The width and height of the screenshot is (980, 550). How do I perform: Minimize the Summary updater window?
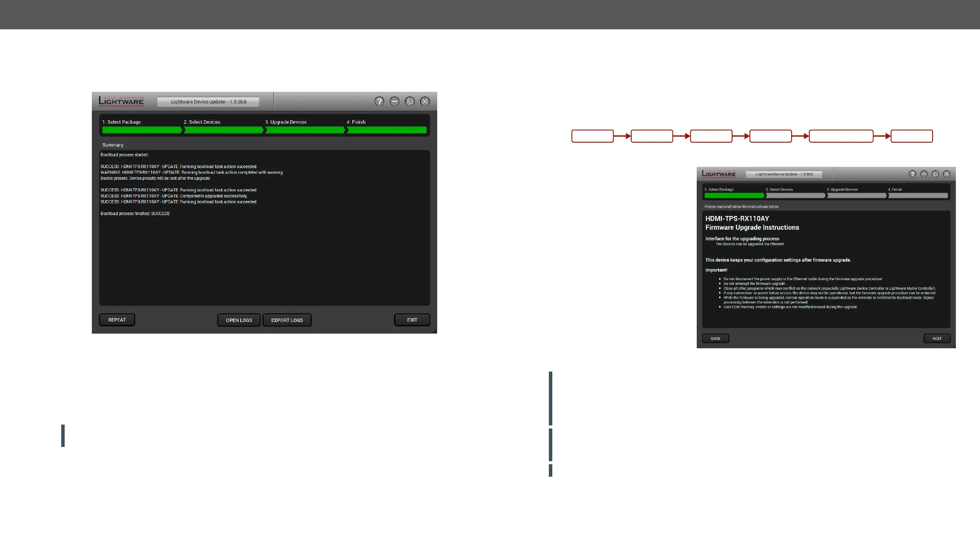coord(395,101)
